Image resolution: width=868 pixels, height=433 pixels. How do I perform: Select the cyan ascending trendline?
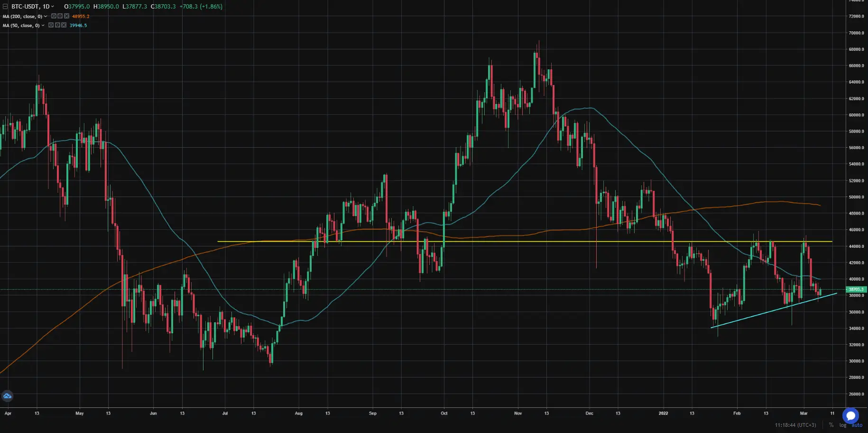pyautogui.click(x=774, y=311)
